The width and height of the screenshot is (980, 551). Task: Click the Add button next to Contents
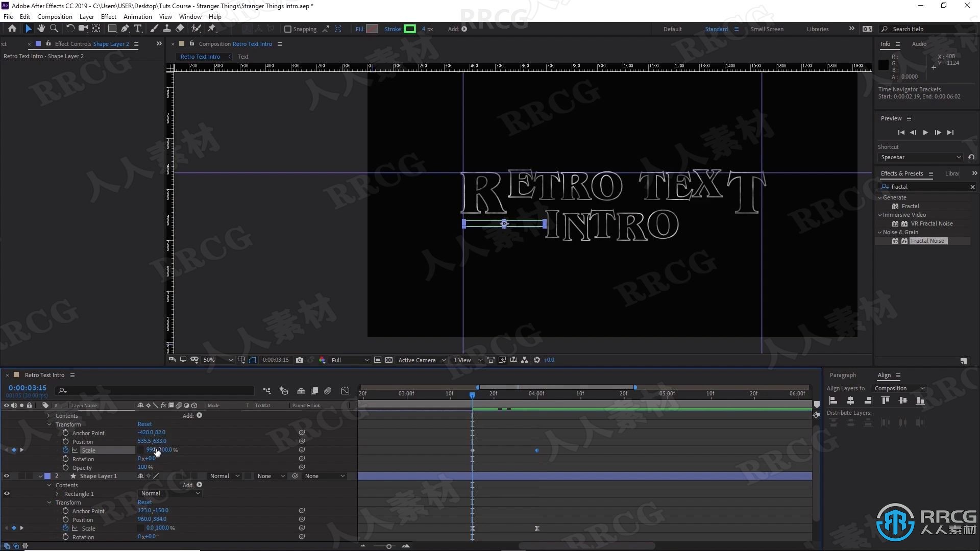click(x=199, y=415)
